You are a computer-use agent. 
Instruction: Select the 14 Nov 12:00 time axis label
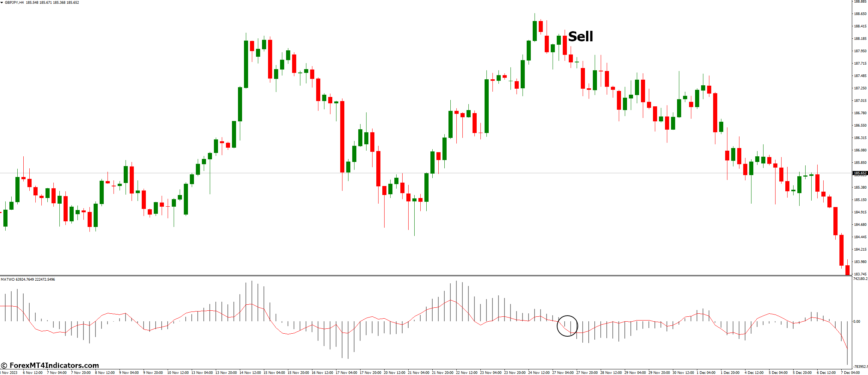(250, 373)
